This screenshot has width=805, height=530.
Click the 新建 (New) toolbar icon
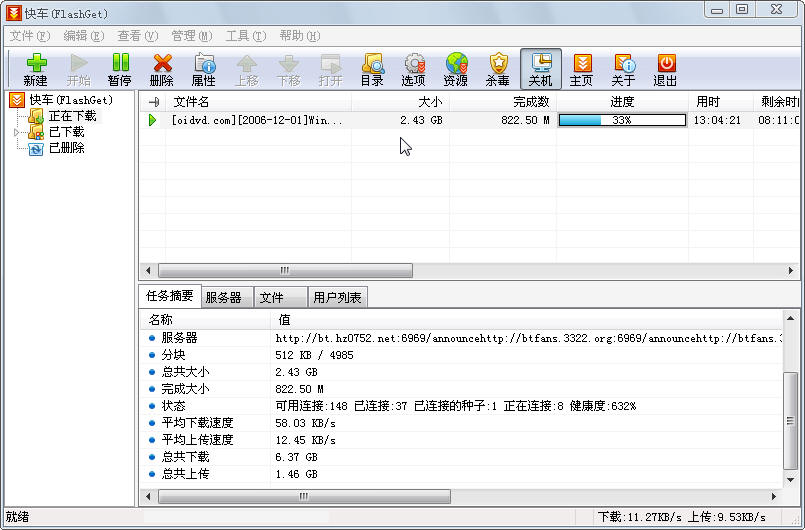click(x=35, y=70)
